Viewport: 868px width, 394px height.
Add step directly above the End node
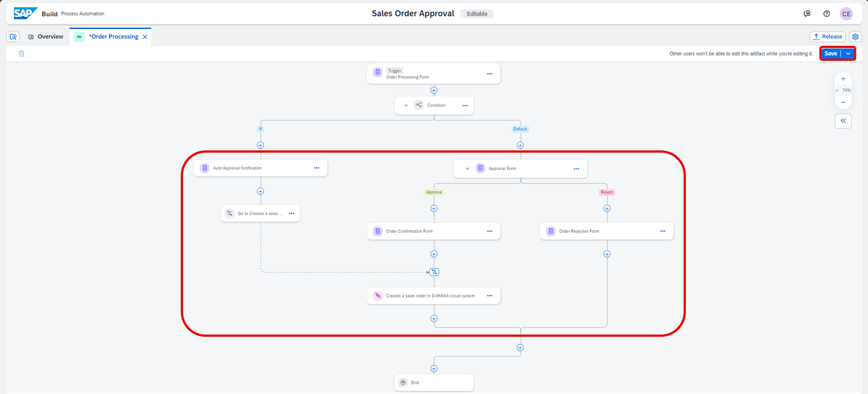point(434,368)
